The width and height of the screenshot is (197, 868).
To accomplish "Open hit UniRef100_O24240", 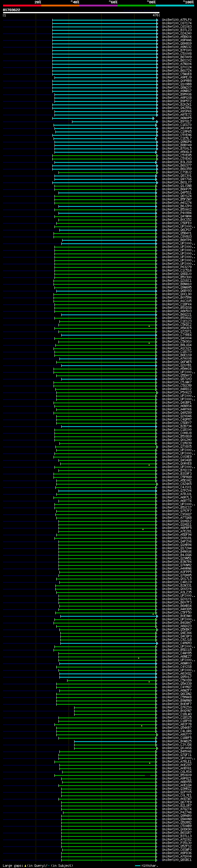I will point(176,33).
